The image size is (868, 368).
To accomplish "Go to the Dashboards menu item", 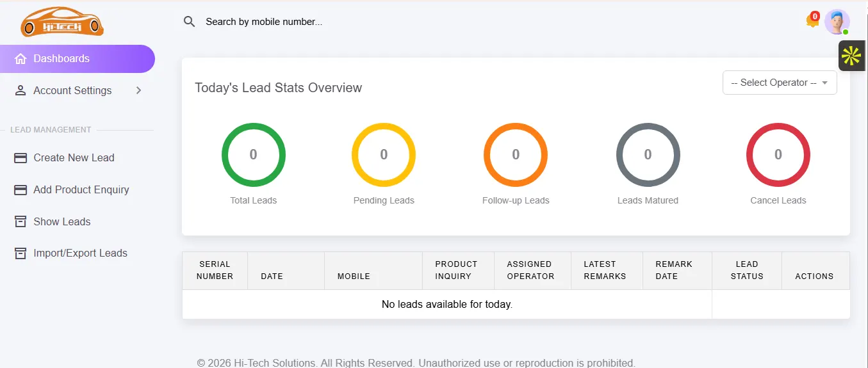I will point(78,59).
